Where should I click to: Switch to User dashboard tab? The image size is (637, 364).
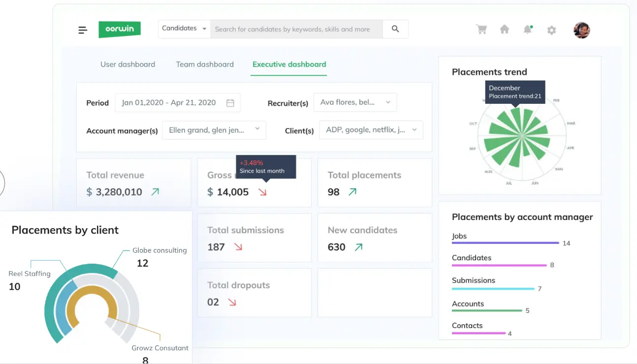(127, 64)
